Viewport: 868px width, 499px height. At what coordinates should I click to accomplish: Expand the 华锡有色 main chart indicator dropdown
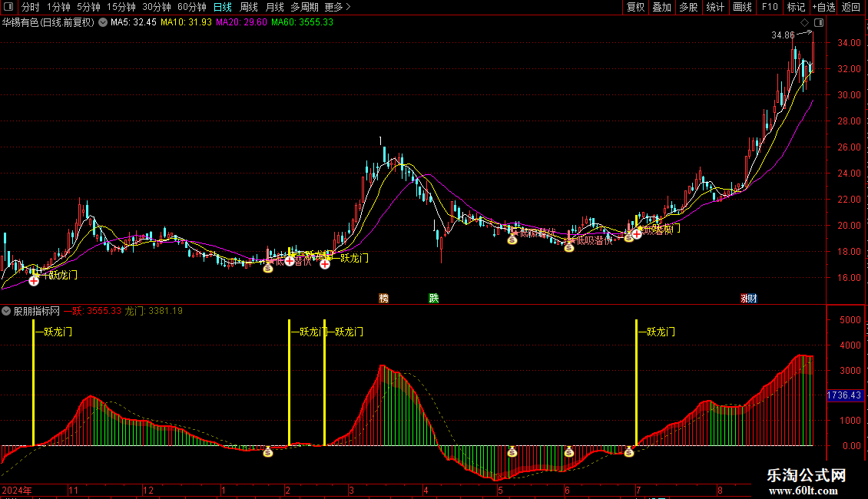pos(103,23)
